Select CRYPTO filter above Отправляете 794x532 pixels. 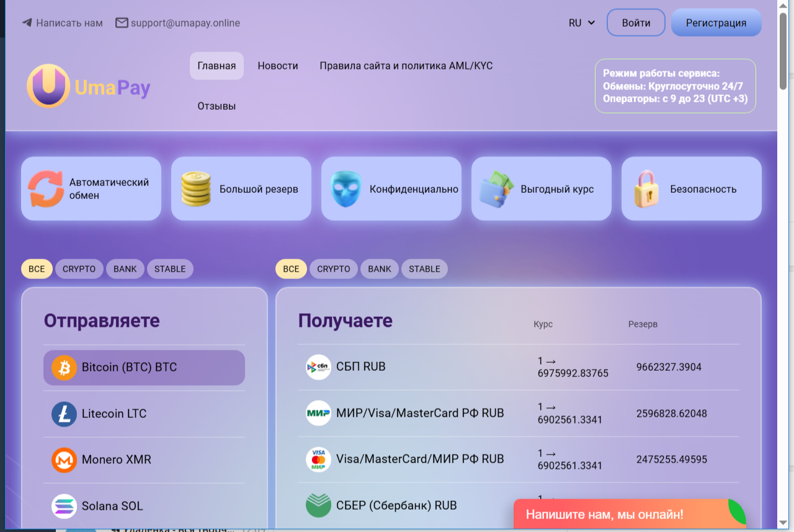point(79,269)
